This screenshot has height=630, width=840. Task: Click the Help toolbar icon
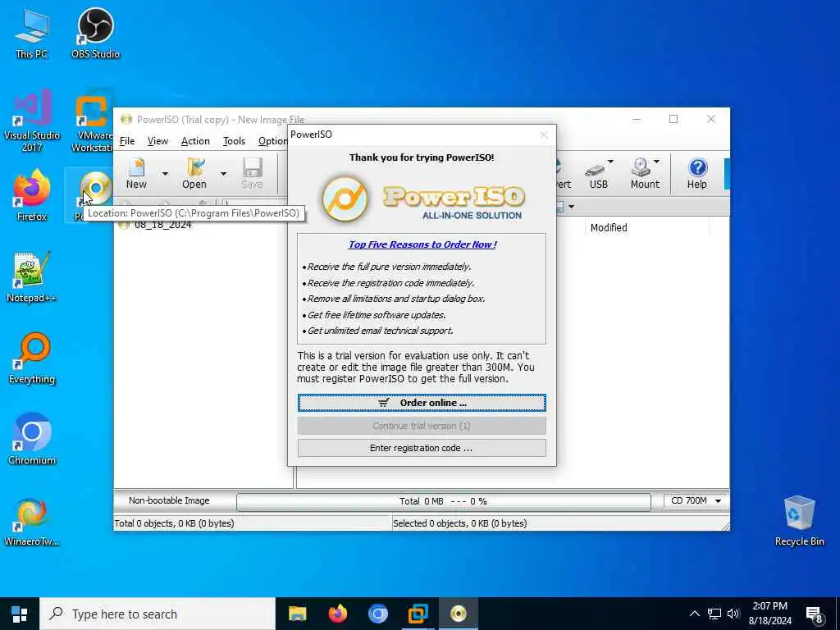click(x=697, y=173)
